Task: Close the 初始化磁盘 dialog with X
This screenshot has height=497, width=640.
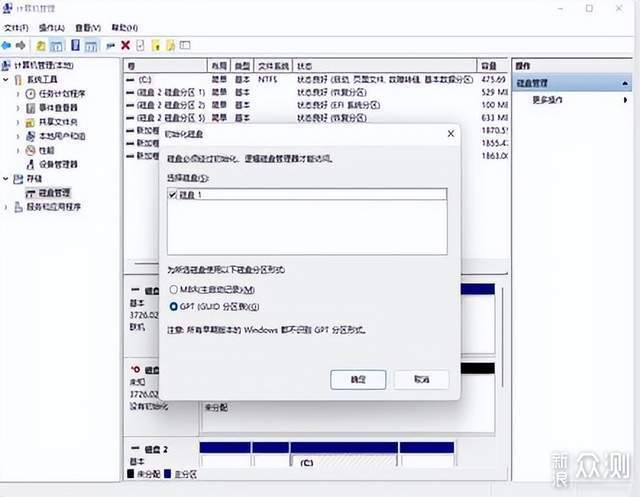Action: click(x=451, y=134)
